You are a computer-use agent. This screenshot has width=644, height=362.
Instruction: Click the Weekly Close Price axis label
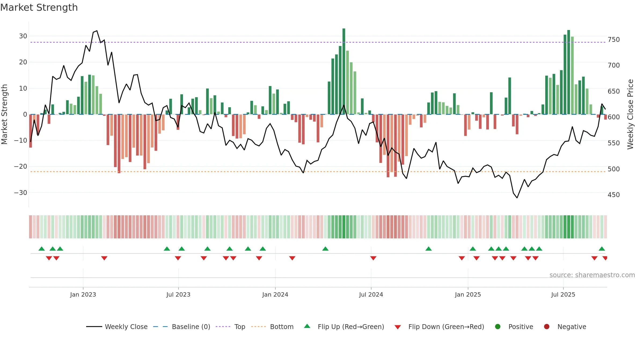coord(630,114)
